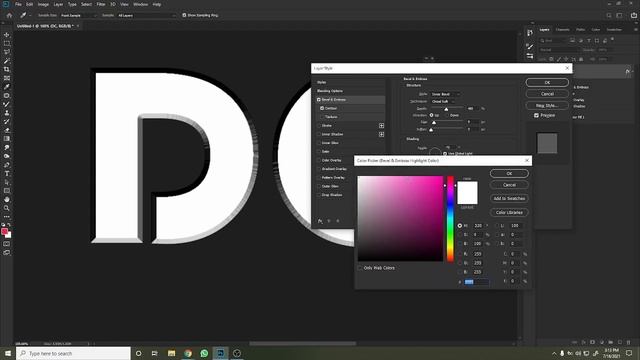Screen dimensions: 640x360
Task: Select the Crop tool
Action: tap(7, 69)
